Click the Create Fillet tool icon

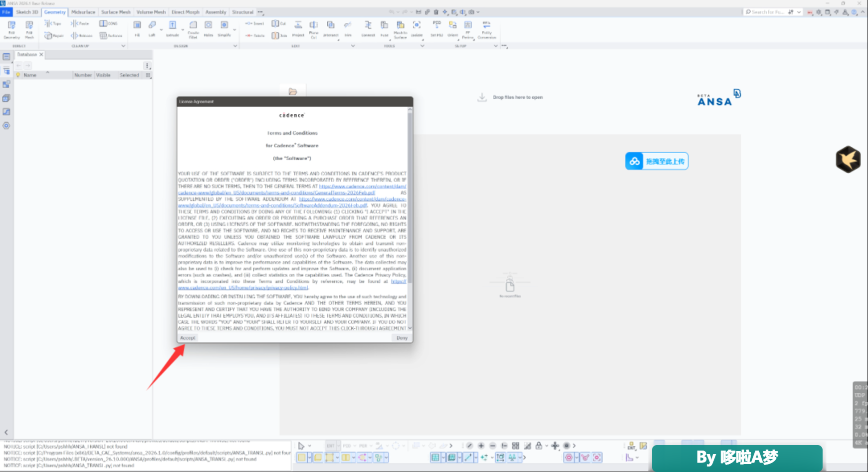coord(193,25)
